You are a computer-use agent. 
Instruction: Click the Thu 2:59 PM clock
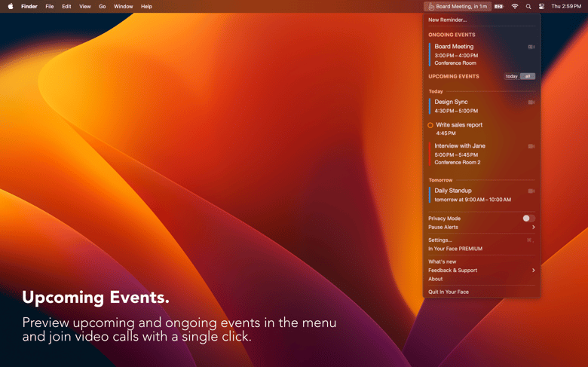566,6
